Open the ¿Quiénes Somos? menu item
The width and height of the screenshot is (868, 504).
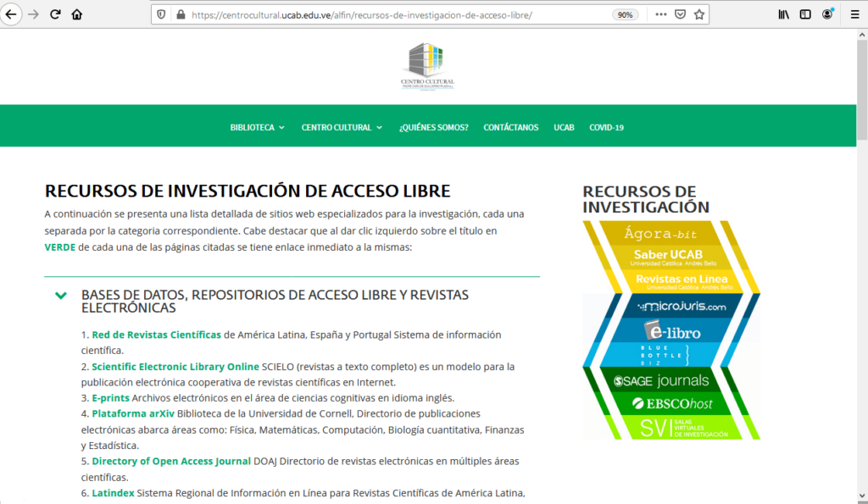(x=433, y=127)
